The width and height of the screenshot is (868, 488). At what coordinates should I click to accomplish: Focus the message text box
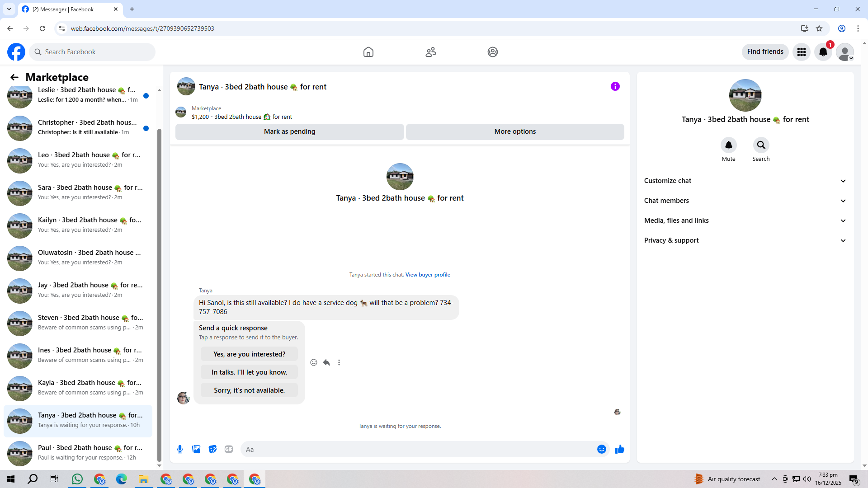click(418, 449)
